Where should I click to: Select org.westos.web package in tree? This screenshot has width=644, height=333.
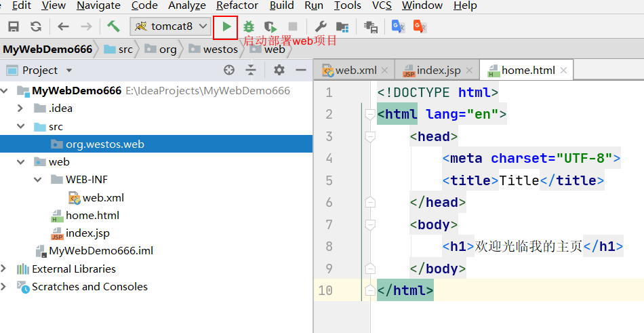(x=156, y=144)
